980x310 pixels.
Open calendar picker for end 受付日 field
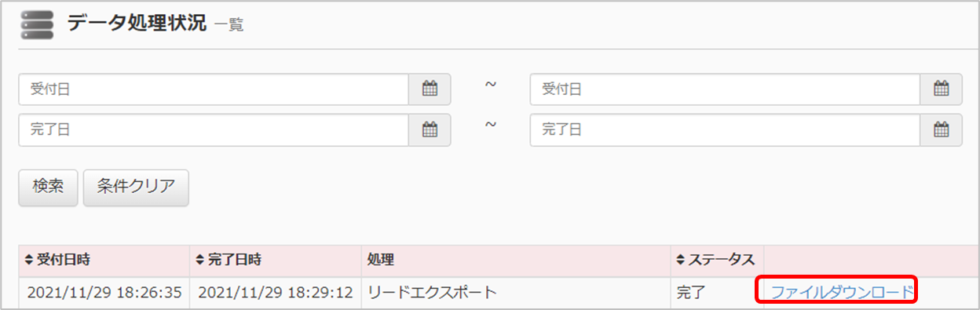coord(941,89)
